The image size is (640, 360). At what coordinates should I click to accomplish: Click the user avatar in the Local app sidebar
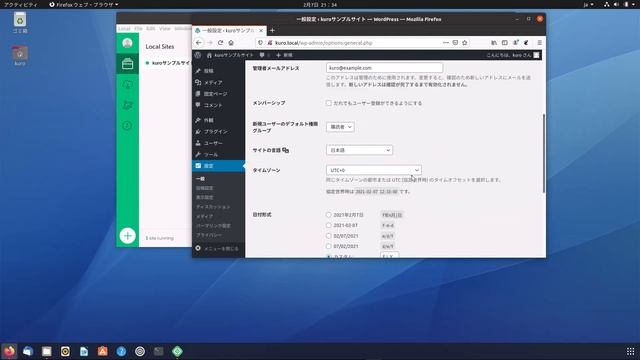click(x=127, y=43)
